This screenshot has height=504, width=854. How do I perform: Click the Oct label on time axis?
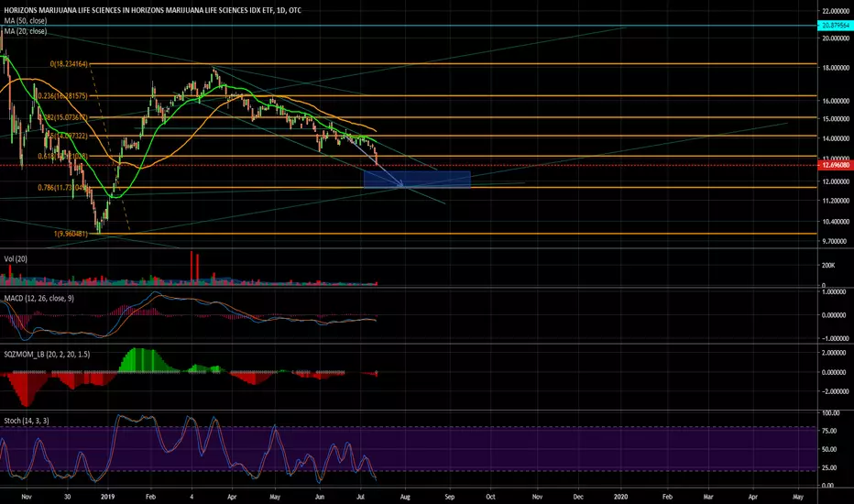tap(490, 497)
